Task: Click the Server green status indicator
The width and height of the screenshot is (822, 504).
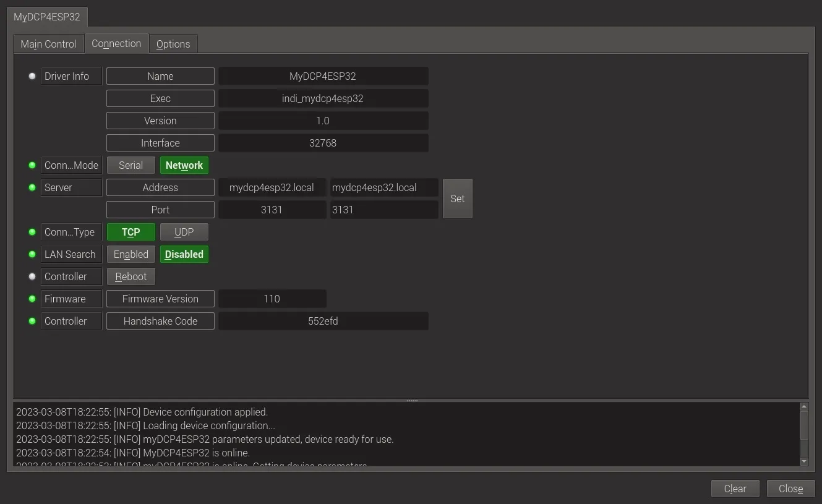Action: tap(32, 187)
